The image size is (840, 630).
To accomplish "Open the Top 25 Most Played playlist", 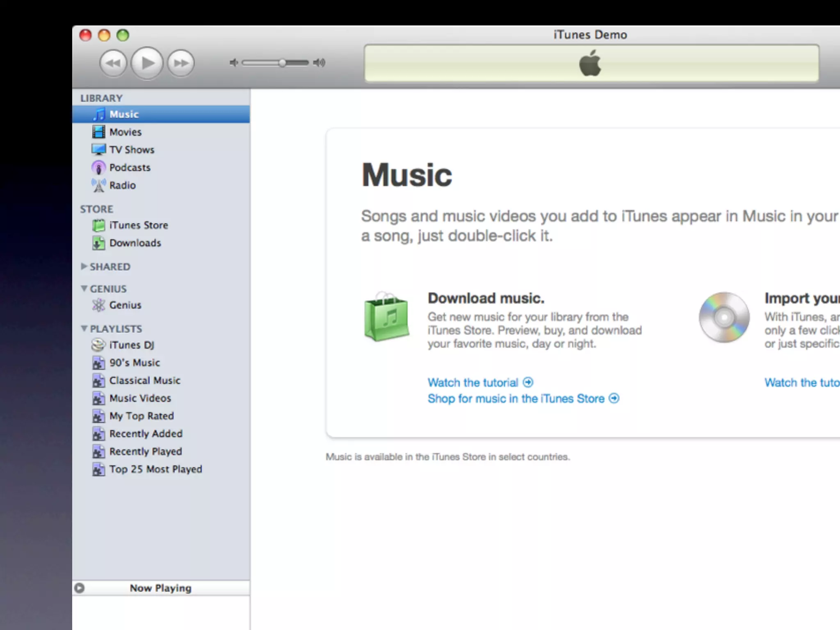I will coord(155,469).
